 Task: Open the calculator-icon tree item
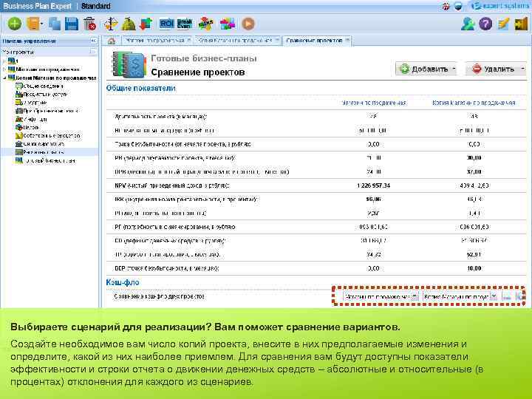pyautogui.click(x=47, y=111)
